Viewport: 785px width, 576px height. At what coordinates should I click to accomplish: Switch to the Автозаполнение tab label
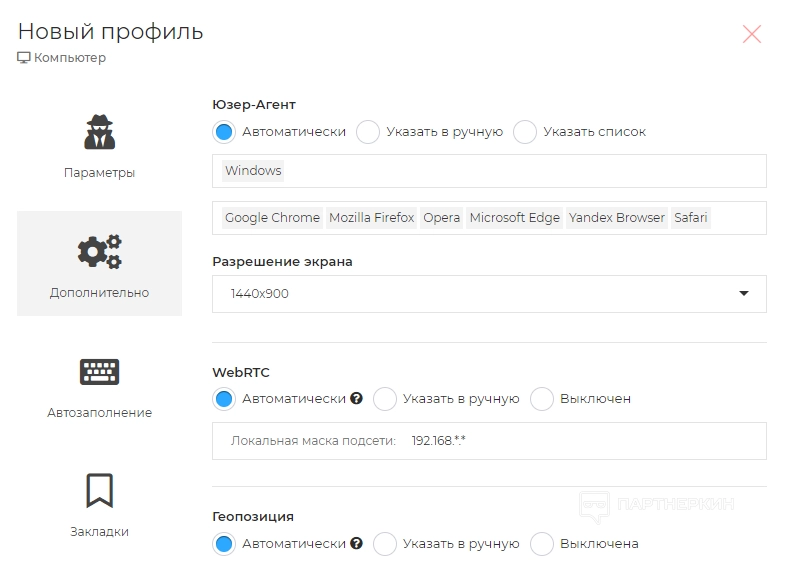[99, 413]
